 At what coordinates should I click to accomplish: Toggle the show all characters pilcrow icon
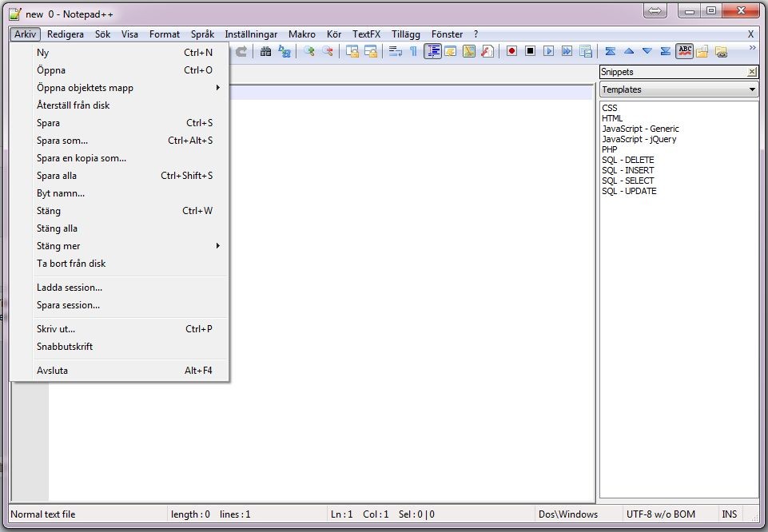413,51
